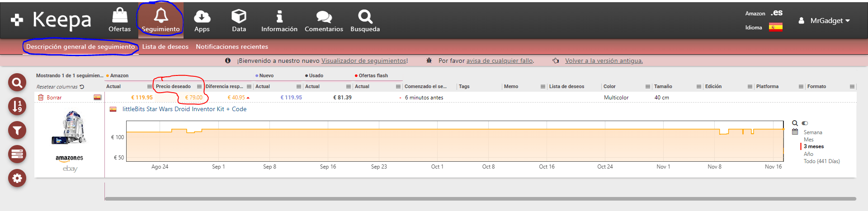This screenshot has height=211, width=868.
Task: Click the Spain flag next to Idioma
Action: (776, 27)
